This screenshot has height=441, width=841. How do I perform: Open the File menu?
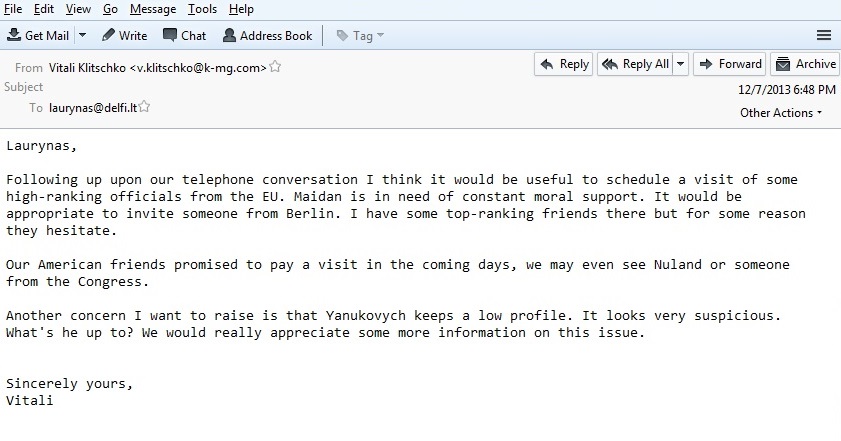tap(13, 9)
